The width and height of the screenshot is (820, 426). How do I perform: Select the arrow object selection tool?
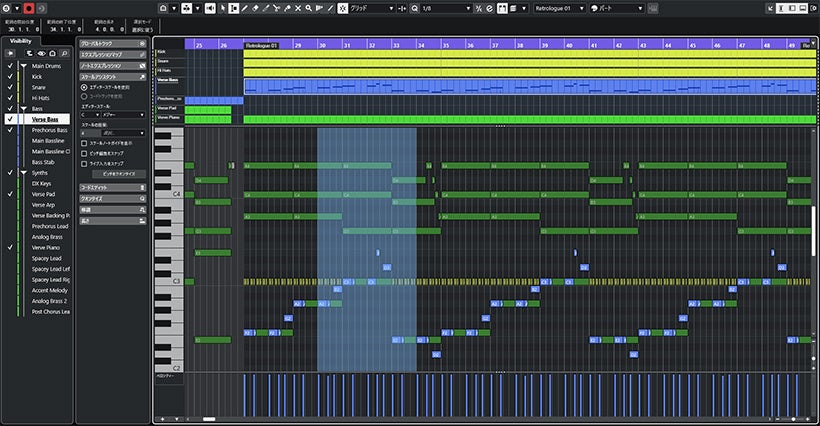tap(222, 9)
